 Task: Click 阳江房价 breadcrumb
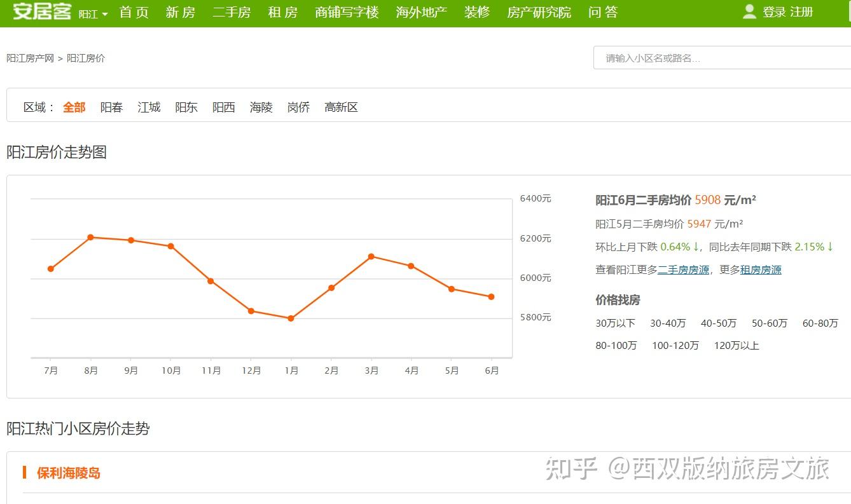point(86,58)
